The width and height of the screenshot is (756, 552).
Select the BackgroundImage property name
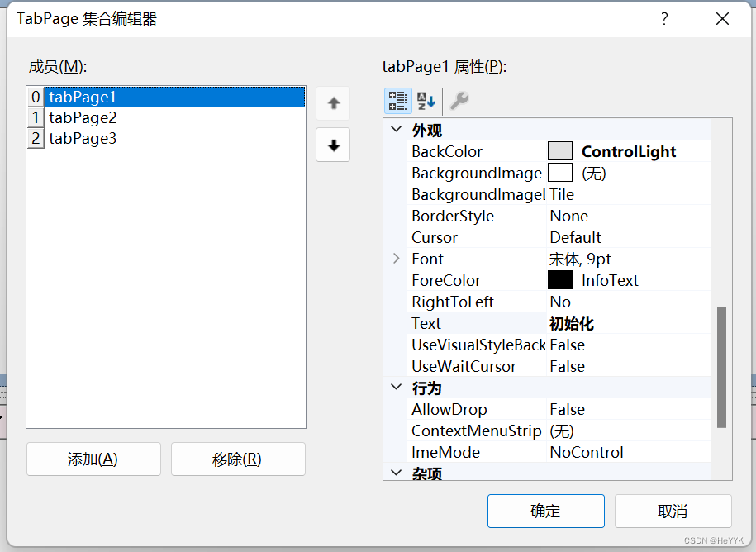(x=477, y=173)
